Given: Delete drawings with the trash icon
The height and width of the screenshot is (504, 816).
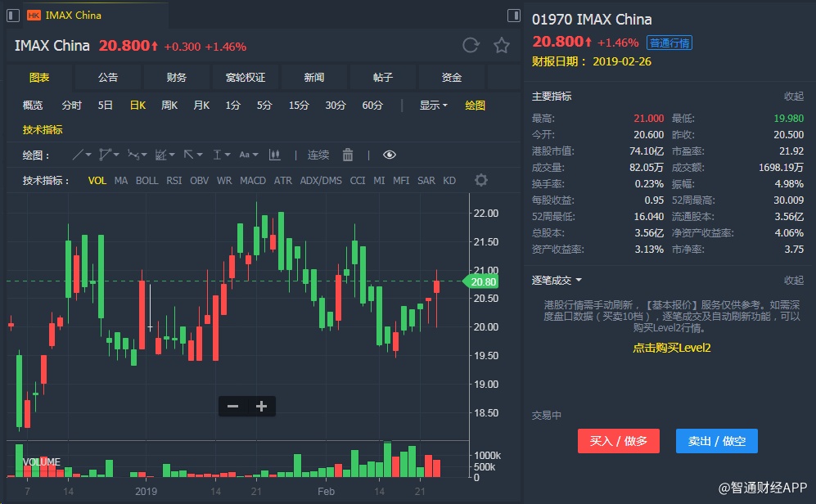Looking at the screenshot, I should click(348, 155).
